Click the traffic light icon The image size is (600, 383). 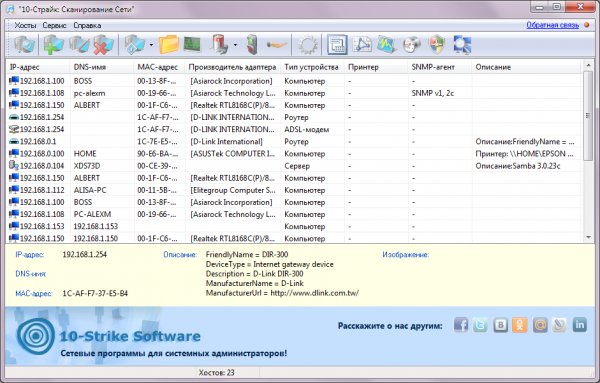(x=252, y=45)
